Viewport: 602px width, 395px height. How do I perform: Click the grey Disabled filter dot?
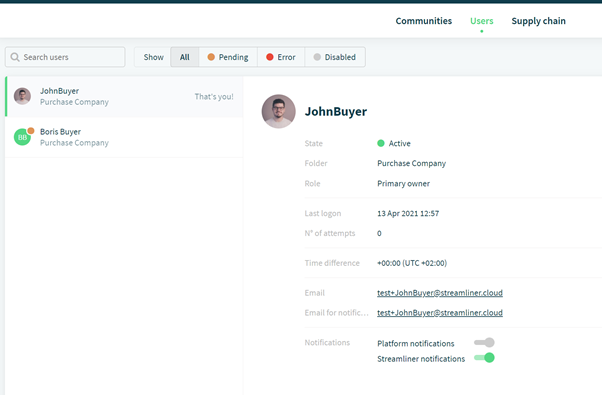pyautogui.click(x=317, y=57)
